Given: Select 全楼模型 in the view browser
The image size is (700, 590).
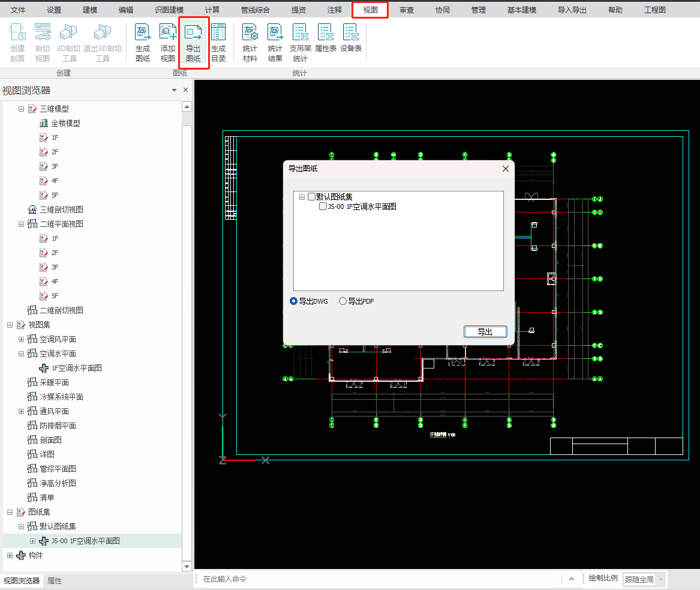Looking at the screenshot, I should coord(65,124).
